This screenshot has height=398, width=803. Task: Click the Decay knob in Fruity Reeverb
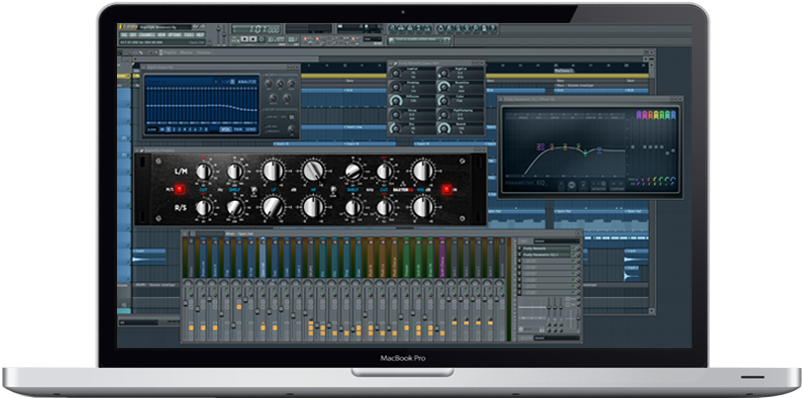point(396,115)
